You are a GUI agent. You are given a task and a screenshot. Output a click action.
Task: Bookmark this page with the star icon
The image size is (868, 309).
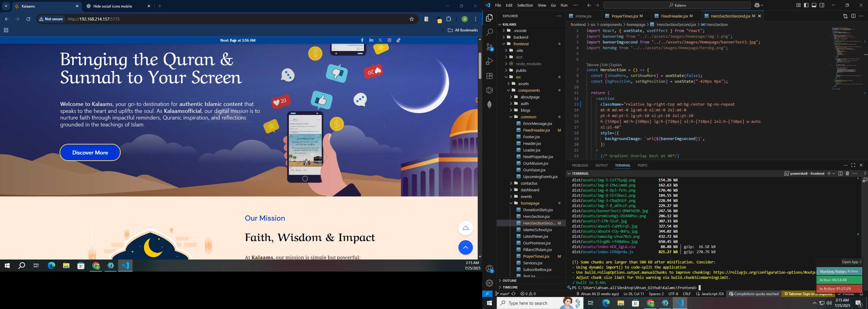pos(411,19)
